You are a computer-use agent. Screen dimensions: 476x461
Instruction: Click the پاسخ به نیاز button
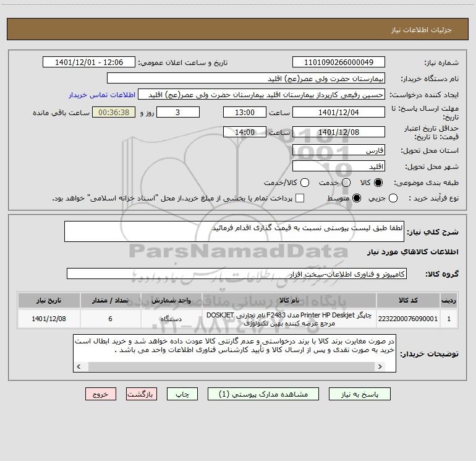pyautogui.click(x=360, y=394)
